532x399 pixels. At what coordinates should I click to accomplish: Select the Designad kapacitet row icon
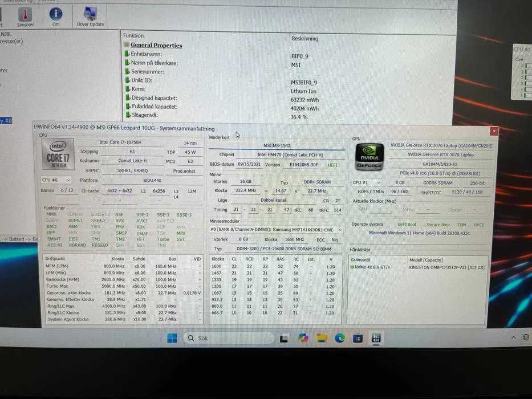point(128,97)
